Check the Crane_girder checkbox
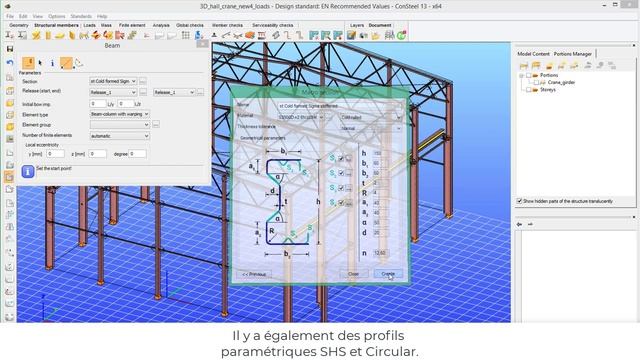 click(x=536, y=82)
